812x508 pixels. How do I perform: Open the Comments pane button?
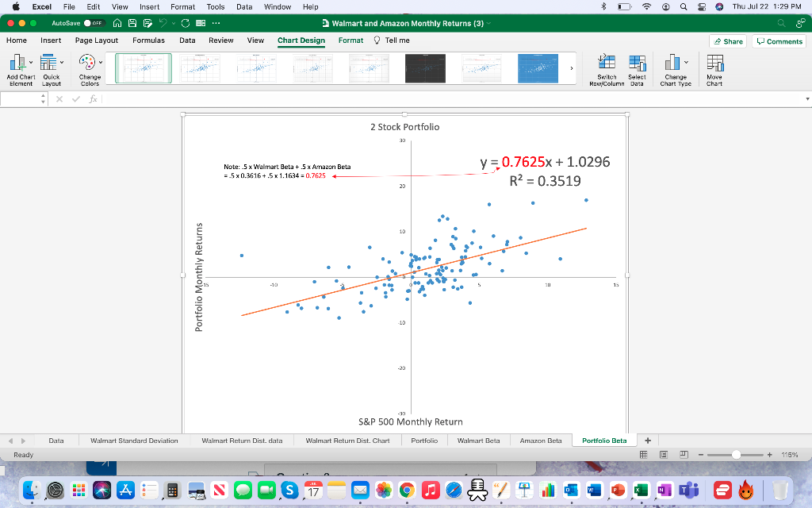point(779,41)
